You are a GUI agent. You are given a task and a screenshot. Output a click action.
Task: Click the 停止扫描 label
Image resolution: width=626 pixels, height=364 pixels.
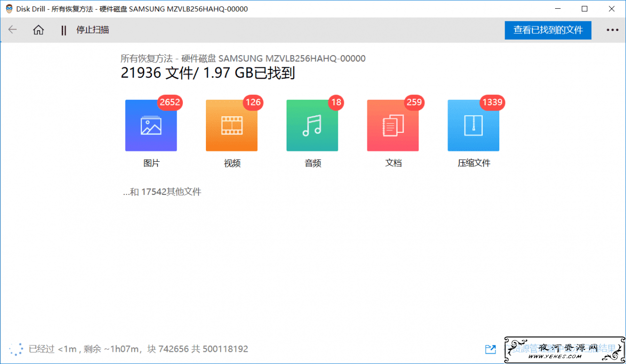coord(92,30)
